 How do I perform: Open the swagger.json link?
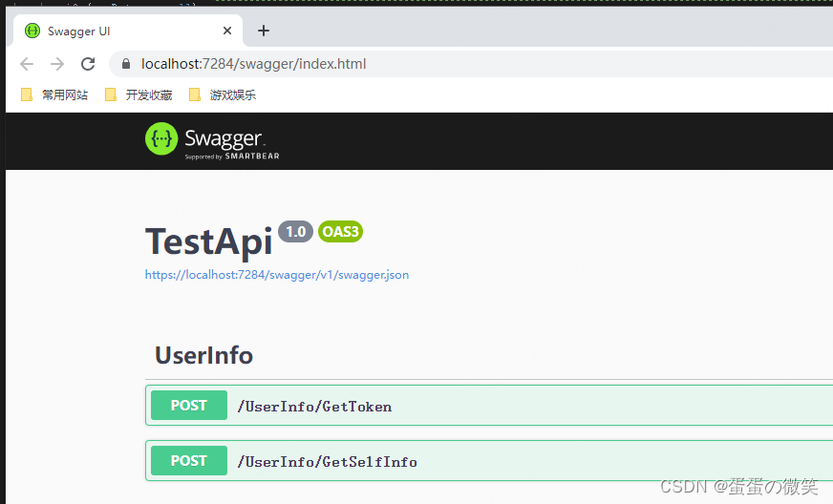point(277,275)
